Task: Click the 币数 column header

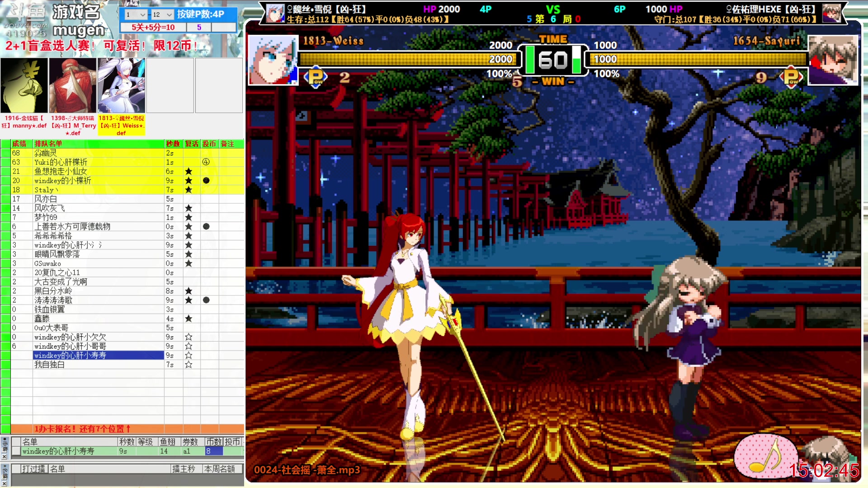Action: pyautogui.click(x=214, y=442)
